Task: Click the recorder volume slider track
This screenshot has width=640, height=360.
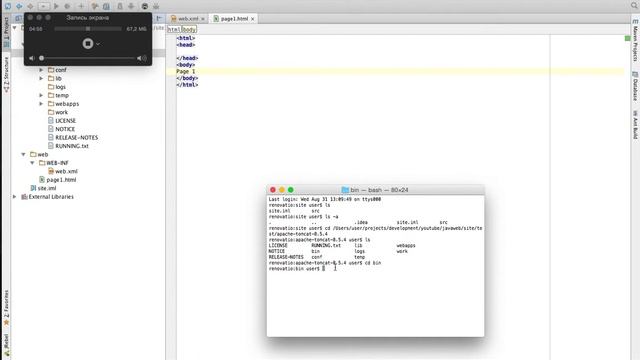Action: tap(87, 58)
